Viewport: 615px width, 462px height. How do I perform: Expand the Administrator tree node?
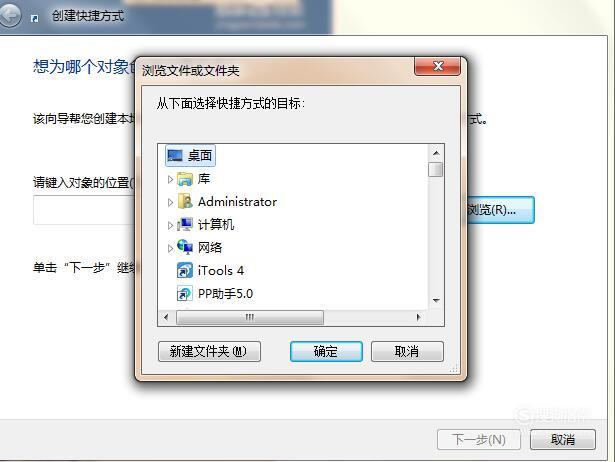pyautogui.click(x=170, y=202)
